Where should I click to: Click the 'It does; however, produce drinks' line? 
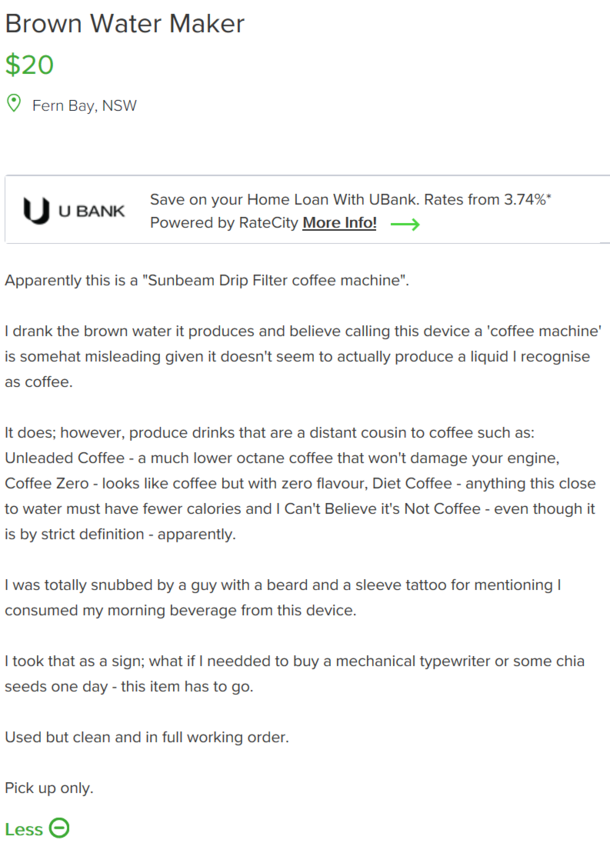coord(270,432)
